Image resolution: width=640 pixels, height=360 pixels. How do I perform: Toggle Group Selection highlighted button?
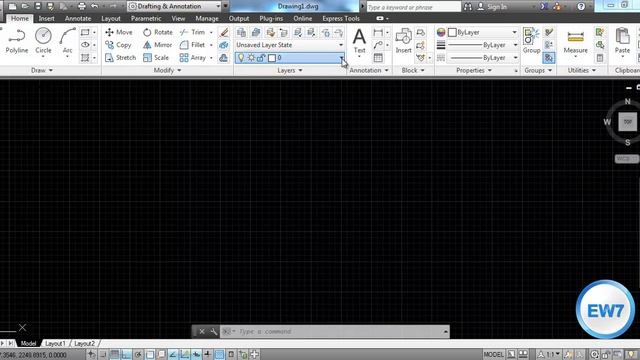[549, 58]
